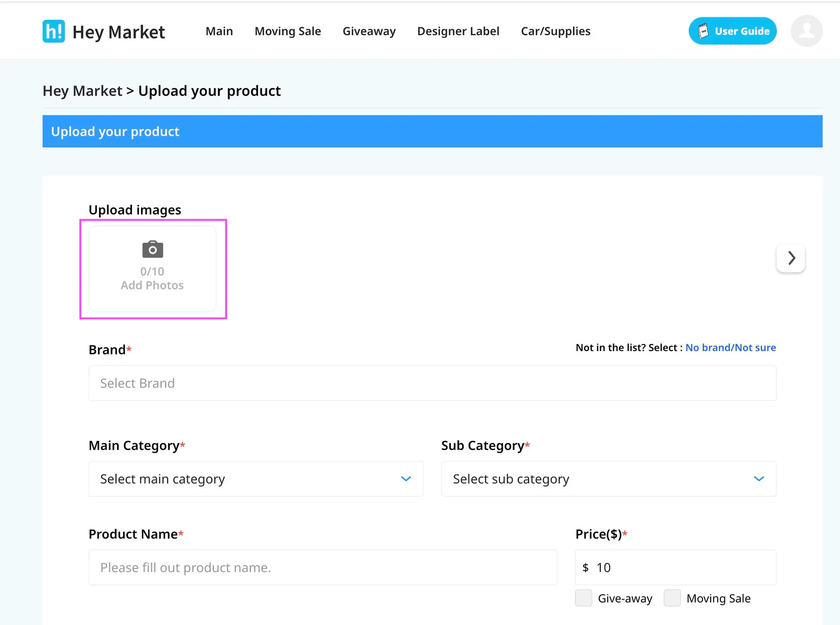
Task: Click Hey Market in the breadcrumb
Action: click(82, 91)
